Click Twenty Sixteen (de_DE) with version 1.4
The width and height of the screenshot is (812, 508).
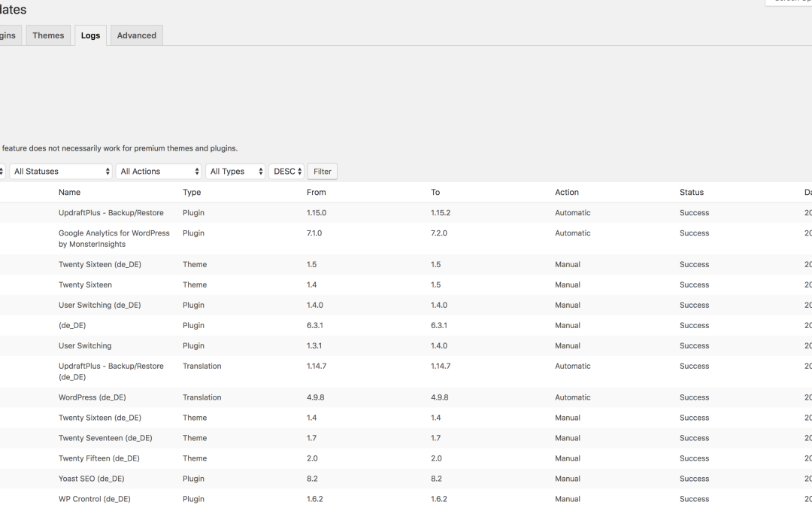(x=100, y=418)
